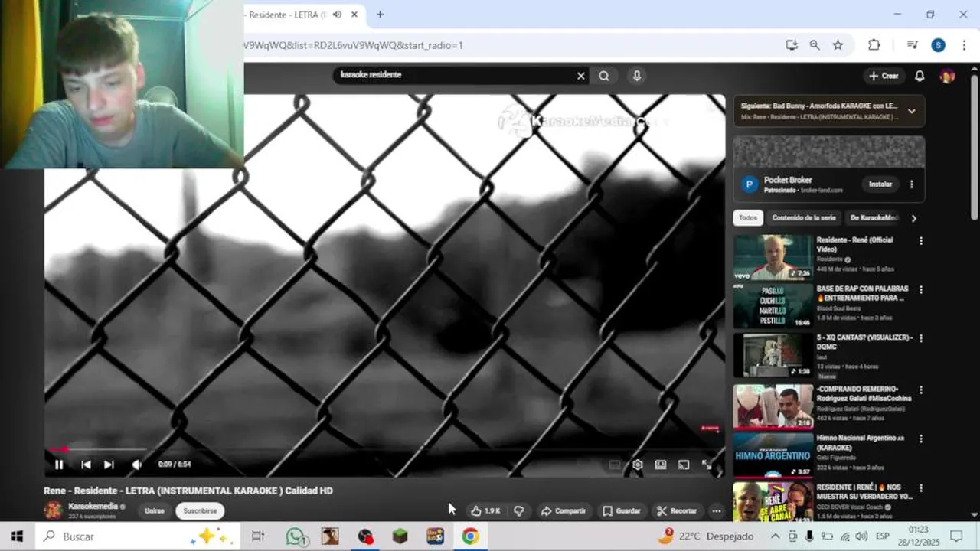Select the De KaraokeMedia filter chip

pos(874,218)
